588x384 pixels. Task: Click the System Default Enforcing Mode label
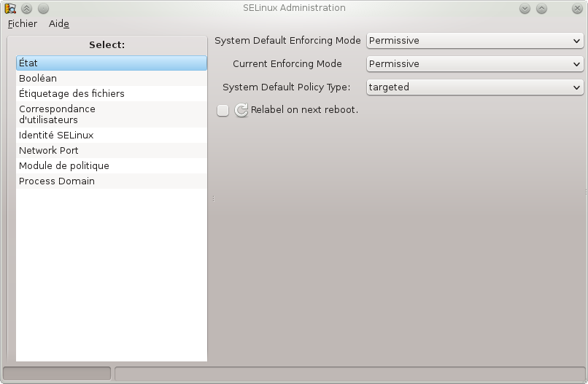287,41
